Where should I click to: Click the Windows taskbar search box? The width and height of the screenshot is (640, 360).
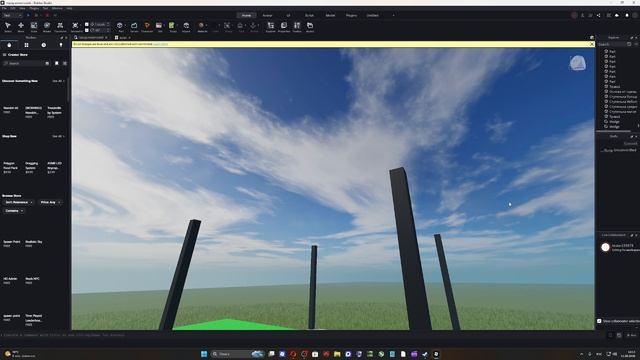pyautogui.click(x=238, y=354)
